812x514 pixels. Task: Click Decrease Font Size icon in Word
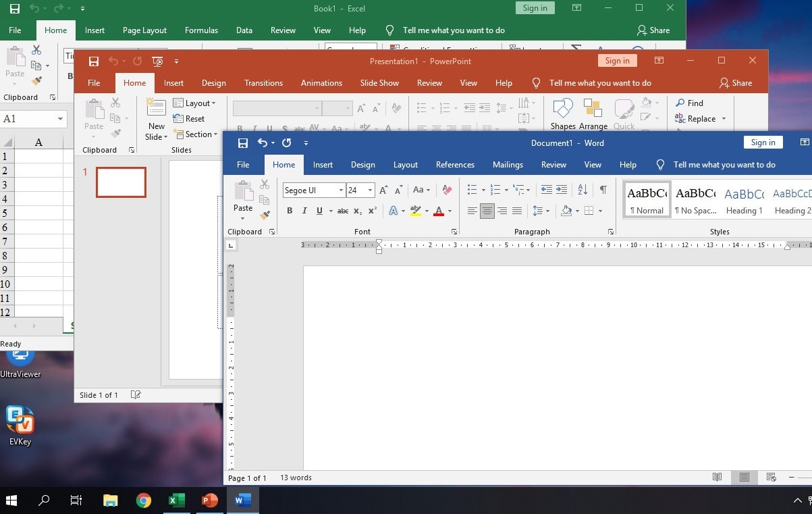point(398,190)
